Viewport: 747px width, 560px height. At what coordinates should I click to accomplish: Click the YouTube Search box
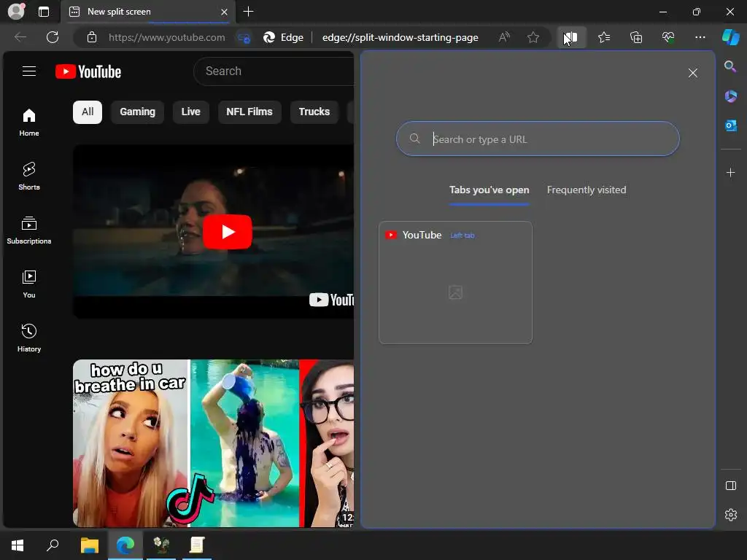(274, 71)
